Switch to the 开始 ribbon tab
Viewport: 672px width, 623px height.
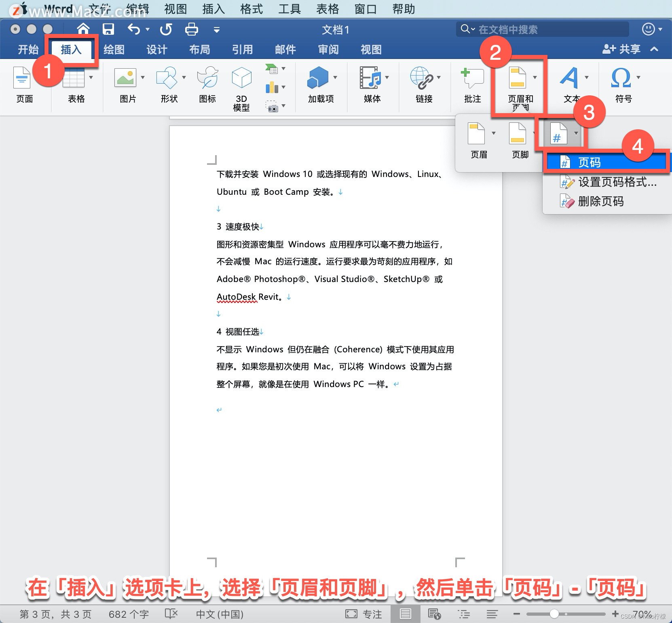point(28,49)
